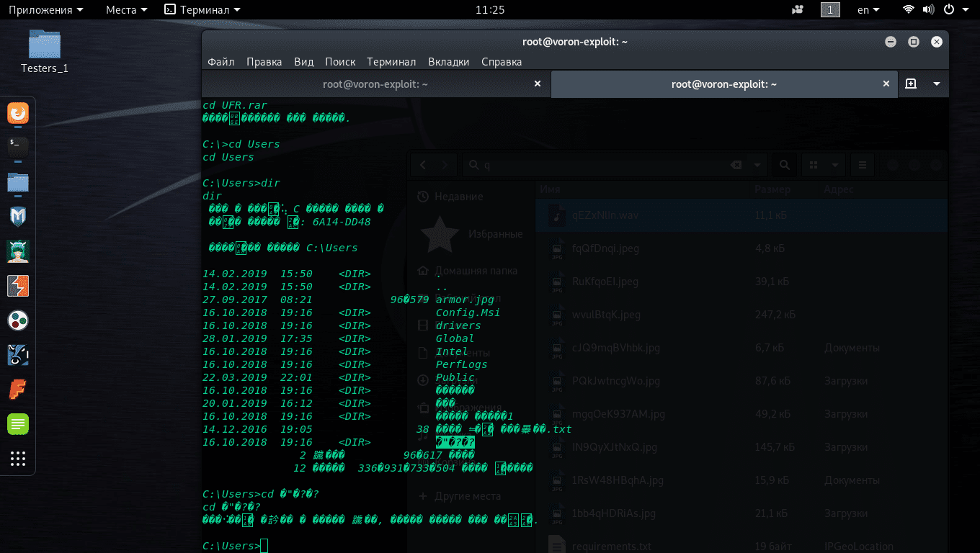Clear the Files search field

(736, 165)
